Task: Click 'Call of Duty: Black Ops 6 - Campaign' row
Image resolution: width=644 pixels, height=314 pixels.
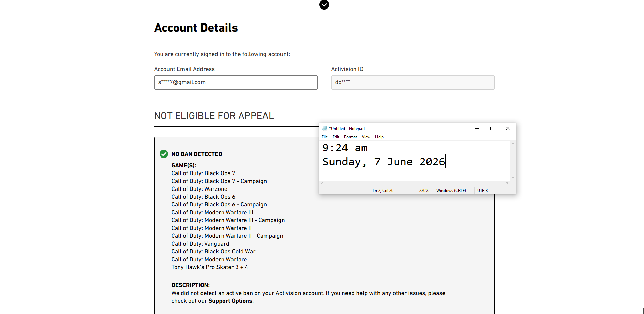Action: click(x=219, y=204)
